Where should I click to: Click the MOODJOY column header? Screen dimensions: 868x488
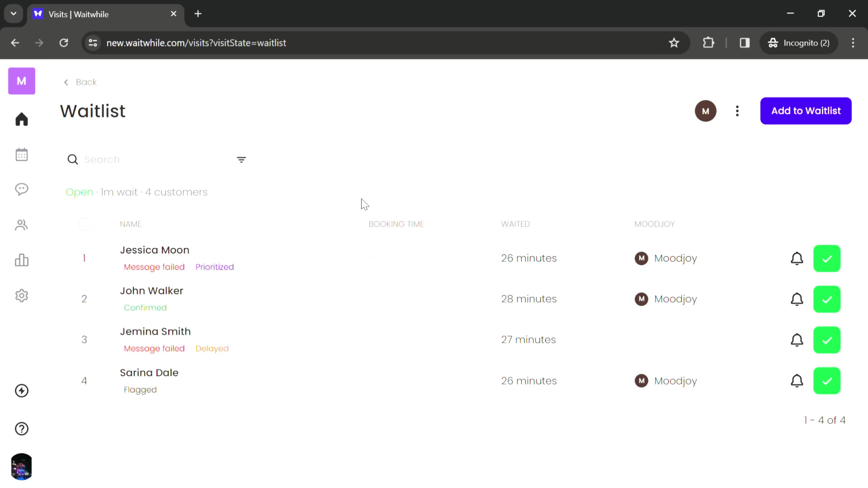coord(654,224)
